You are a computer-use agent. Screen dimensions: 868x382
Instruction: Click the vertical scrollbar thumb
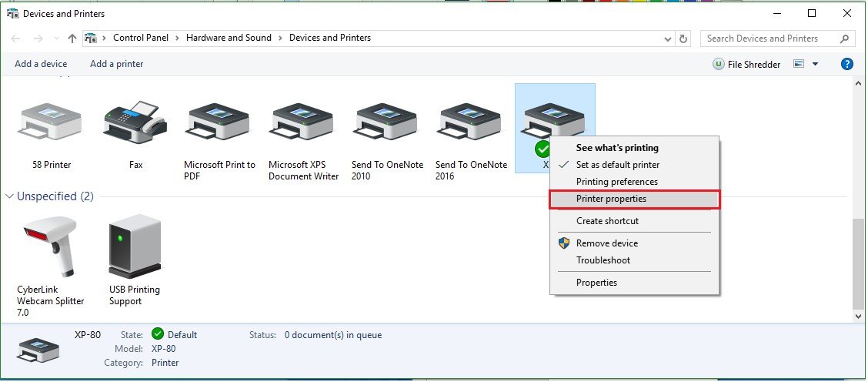pos(859,262)
